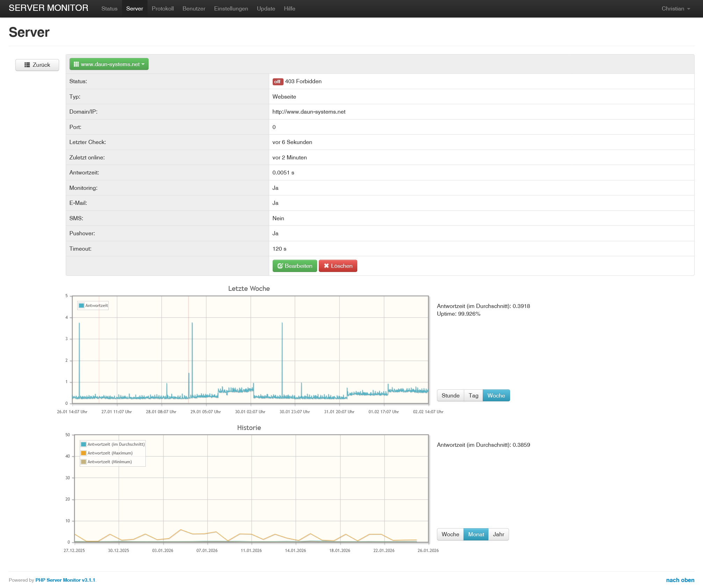Expand the www.daun-systems.net server dropdown
Image resolution: width=703 pixels, height=588 pixels.
click(x=109, y=64)
